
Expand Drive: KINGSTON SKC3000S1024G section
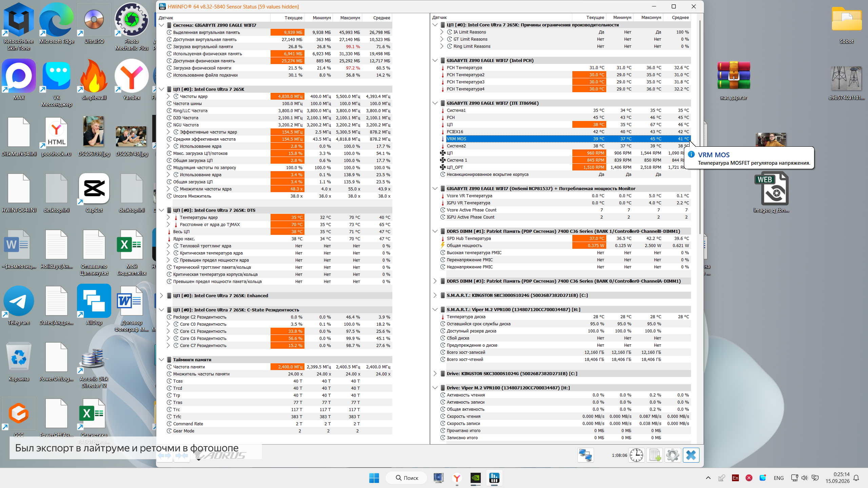click(x=435, y=373)
